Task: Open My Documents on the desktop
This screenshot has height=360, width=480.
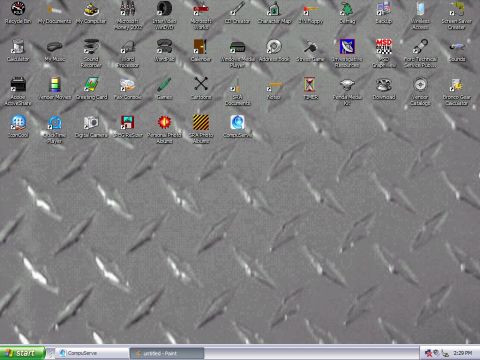Action: pyautogui.click(x=54, y=9)
